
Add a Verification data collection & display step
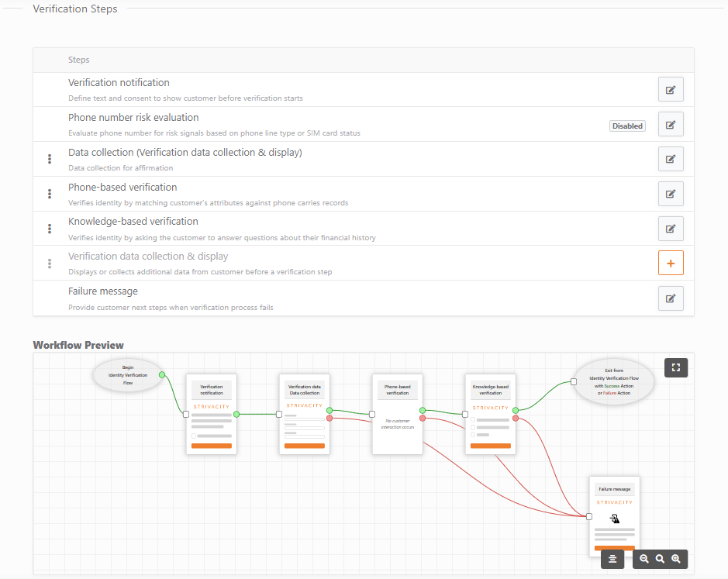point(670,262)
